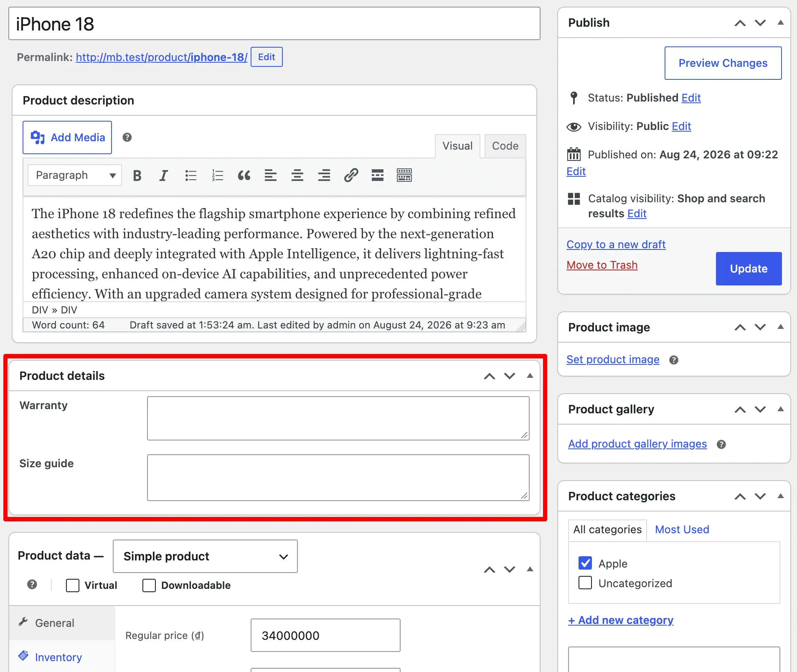Collapse the Product gallery panel

[780, 409]
